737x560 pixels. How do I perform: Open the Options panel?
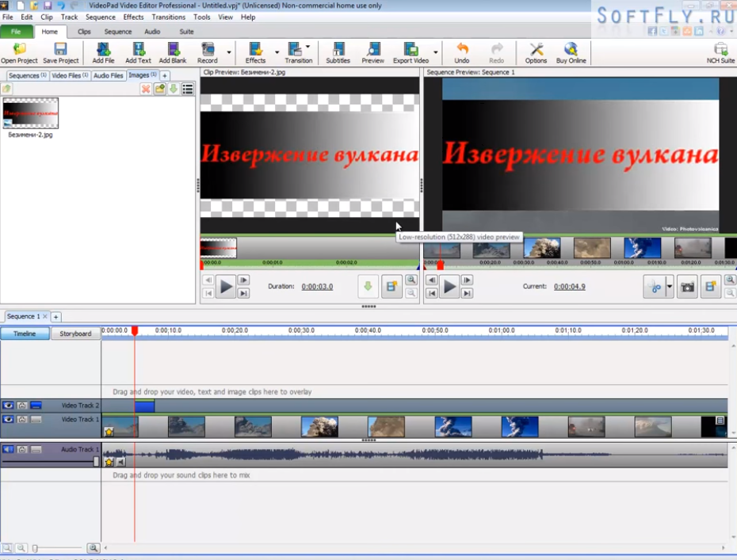click(x=536, y=52)
